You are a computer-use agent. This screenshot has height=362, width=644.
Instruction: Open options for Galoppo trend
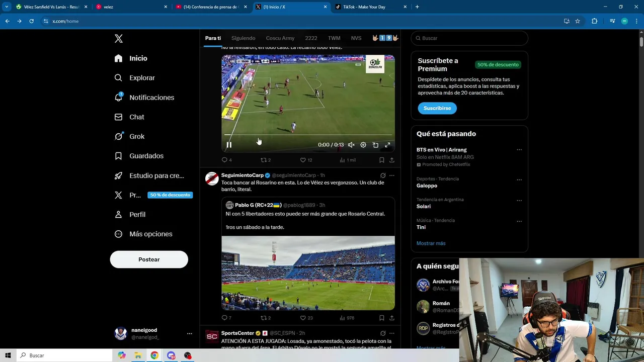pos(519,179)
